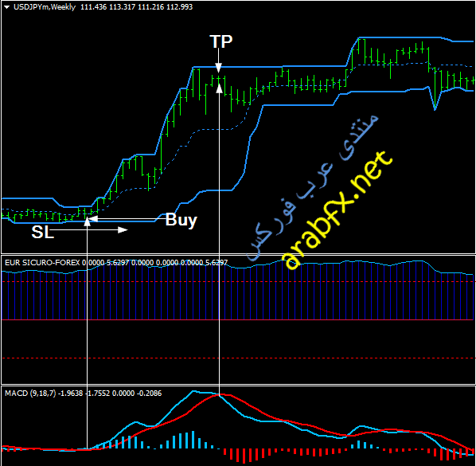
Task: Select the 'SL' text label
Action: click(42, 232)
